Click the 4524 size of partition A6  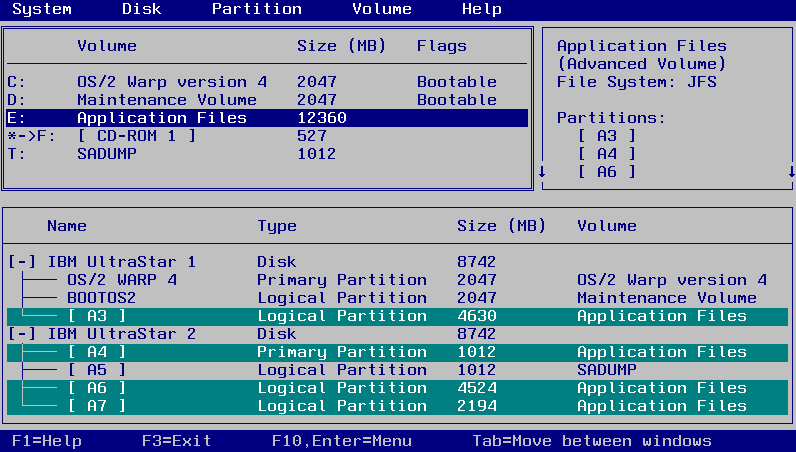point(477,388)
